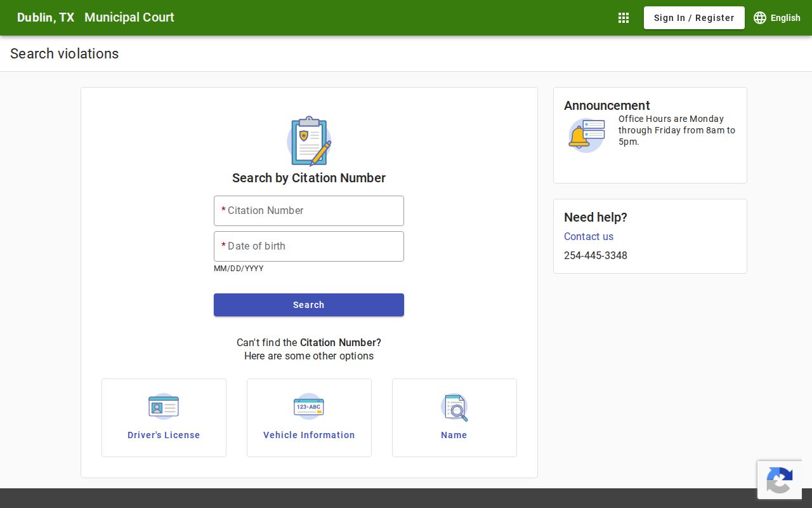The width and height of the screenshot is (812, 508).
Task: Click the clipboard citation illustration icon
Action: click(309, 141)
